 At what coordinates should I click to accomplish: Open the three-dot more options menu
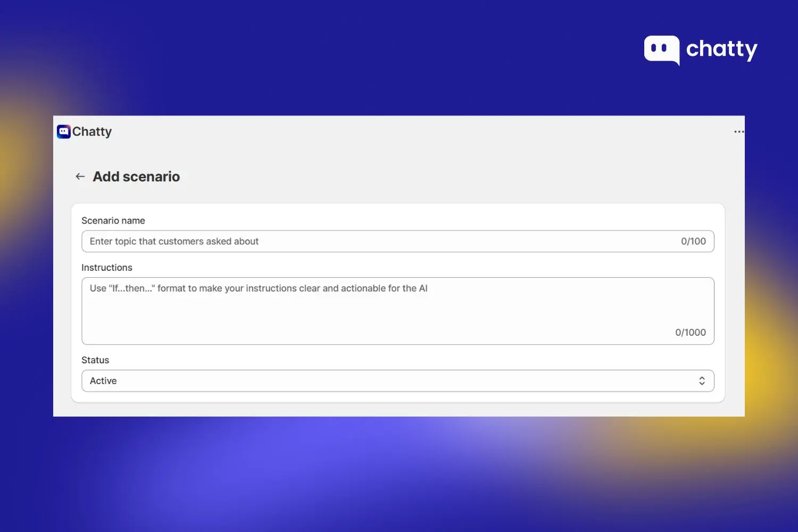[739, 132]
